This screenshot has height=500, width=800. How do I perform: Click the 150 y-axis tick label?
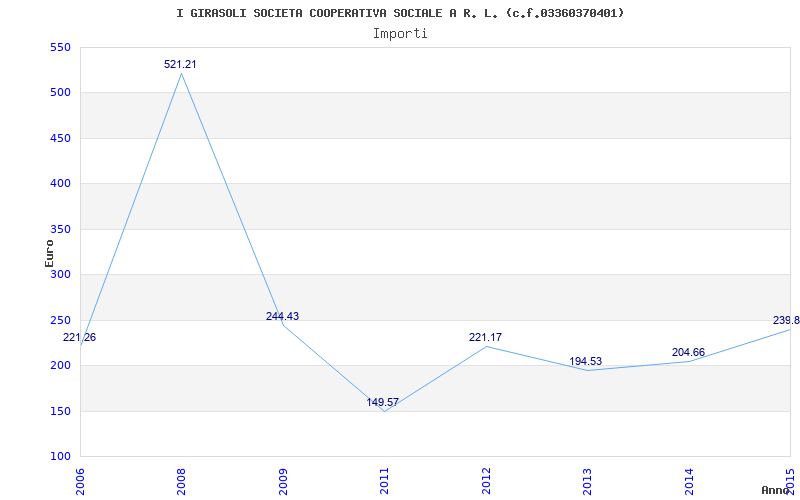pyautogui.click(x=60, y=411)
